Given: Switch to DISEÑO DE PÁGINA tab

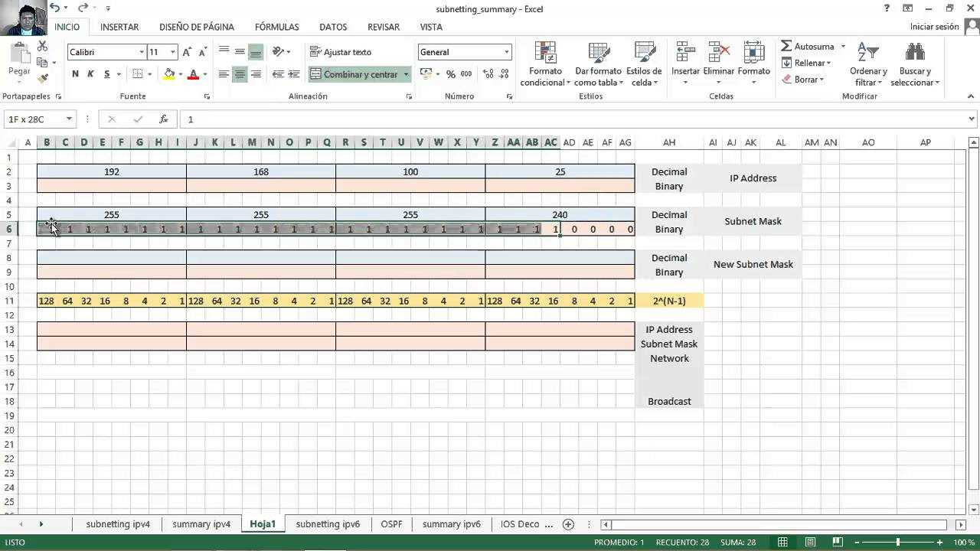Looking at the screenshot, I should [197, 27].
